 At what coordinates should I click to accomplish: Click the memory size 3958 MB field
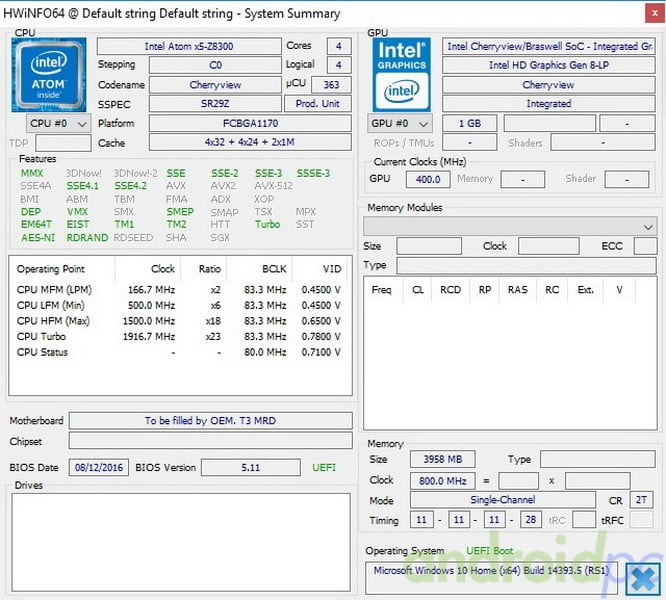click(443, 460)
